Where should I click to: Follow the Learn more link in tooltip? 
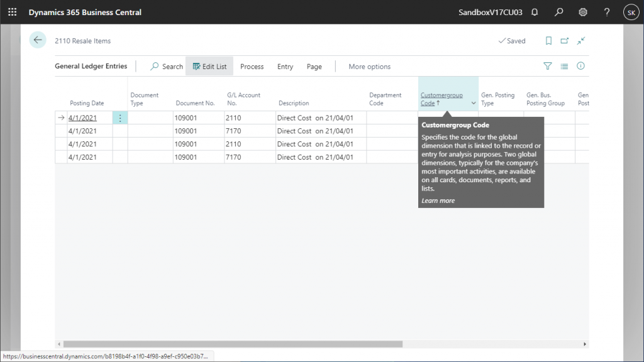(x=438, y=200)
